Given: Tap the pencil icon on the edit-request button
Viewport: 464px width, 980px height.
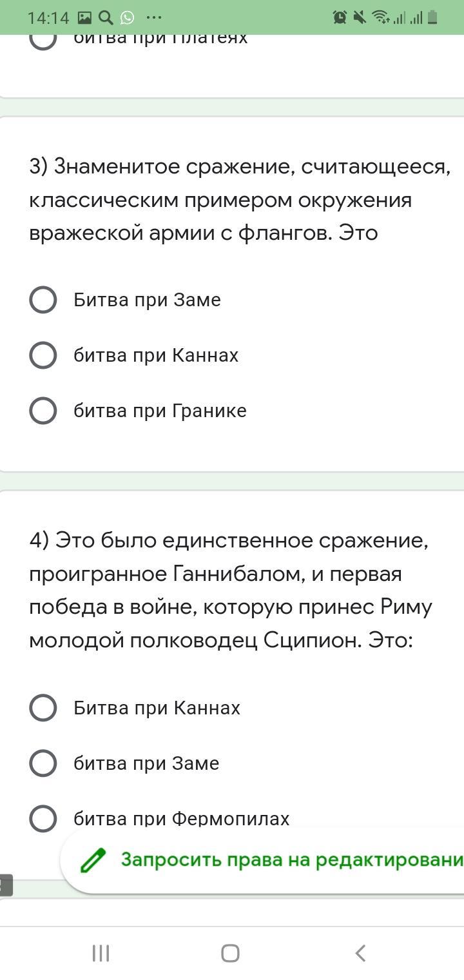Looking at the screenshot, I should [93, 860].
